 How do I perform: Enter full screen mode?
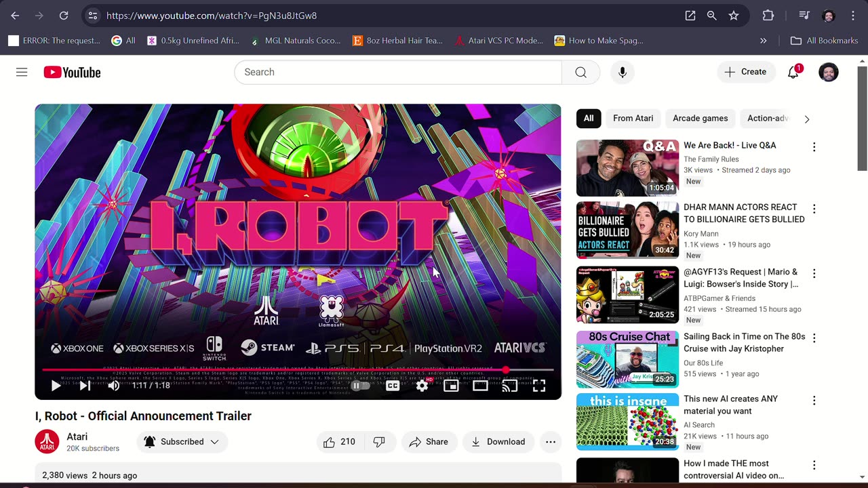(539, 386)
